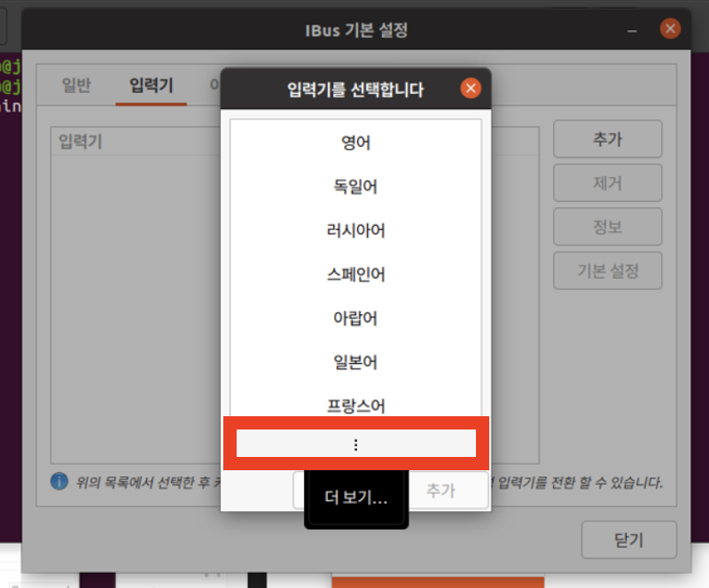Expand more languages with the three-dot row
This screenshot has height=588, width=709.
356,444
